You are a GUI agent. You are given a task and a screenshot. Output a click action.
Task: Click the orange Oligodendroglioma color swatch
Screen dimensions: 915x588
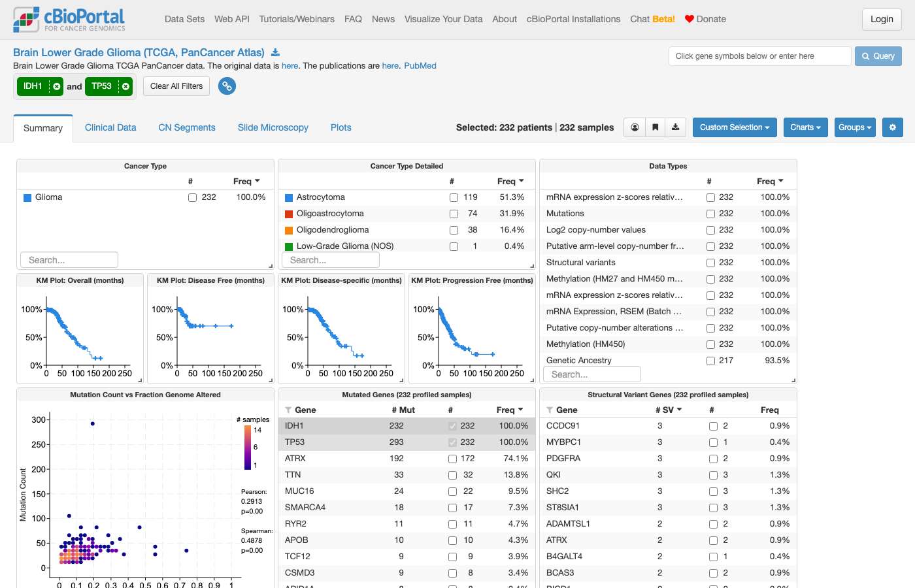click(x=289, y=230)
